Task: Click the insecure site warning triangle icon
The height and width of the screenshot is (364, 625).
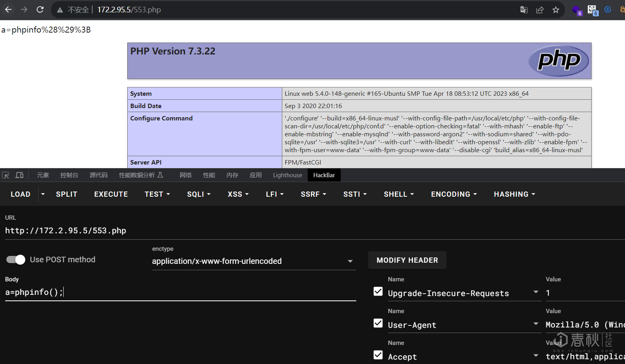Action: (60, 10)
